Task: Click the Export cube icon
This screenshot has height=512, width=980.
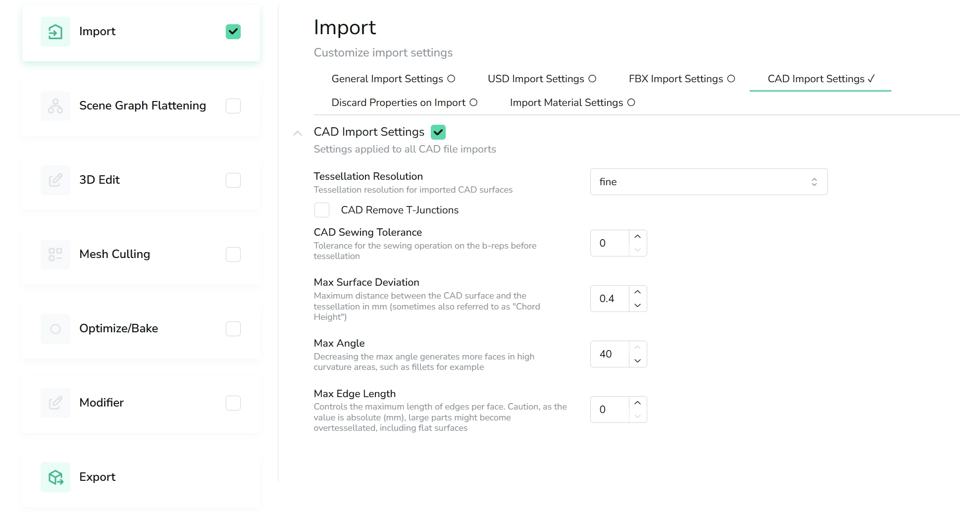Action: point(55,477)
